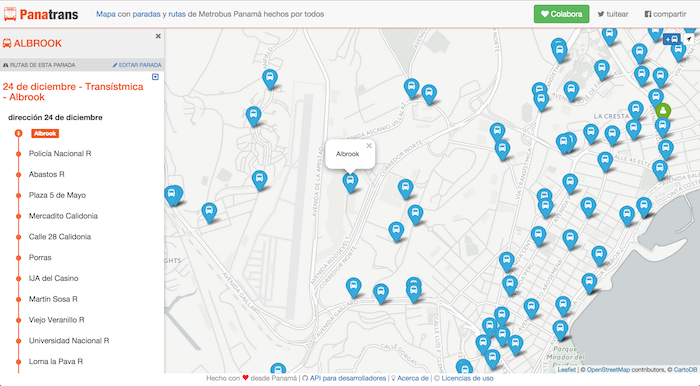
Task: Click the Panatrans logo
Action: coord(41,14)
